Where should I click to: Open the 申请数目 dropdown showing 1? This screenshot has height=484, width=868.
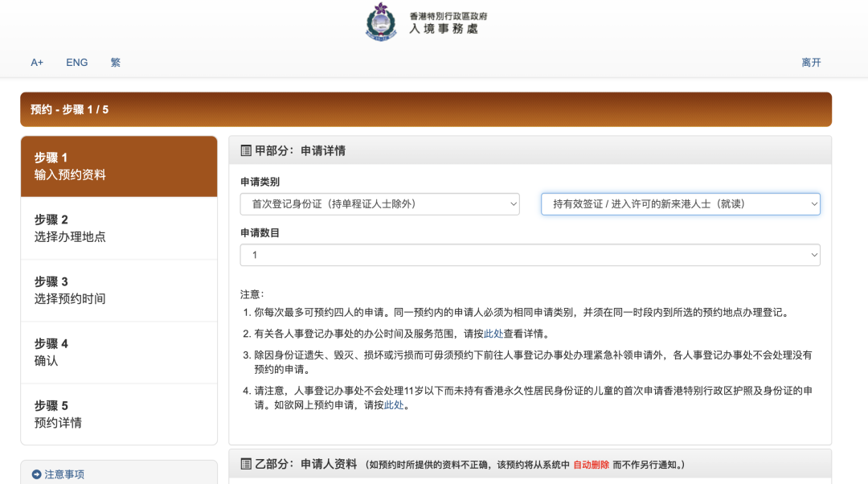point(530,256)
